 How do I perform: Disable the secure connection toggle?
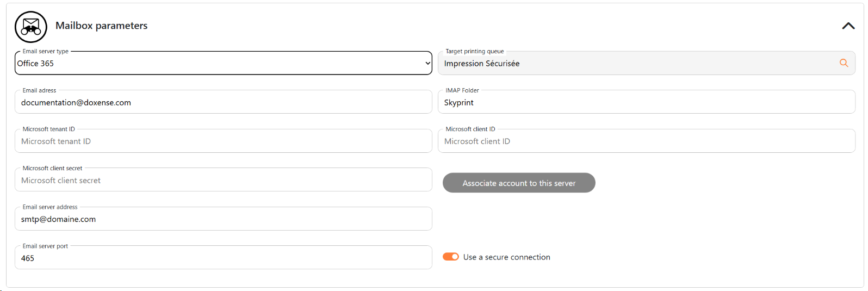point(450,257)
